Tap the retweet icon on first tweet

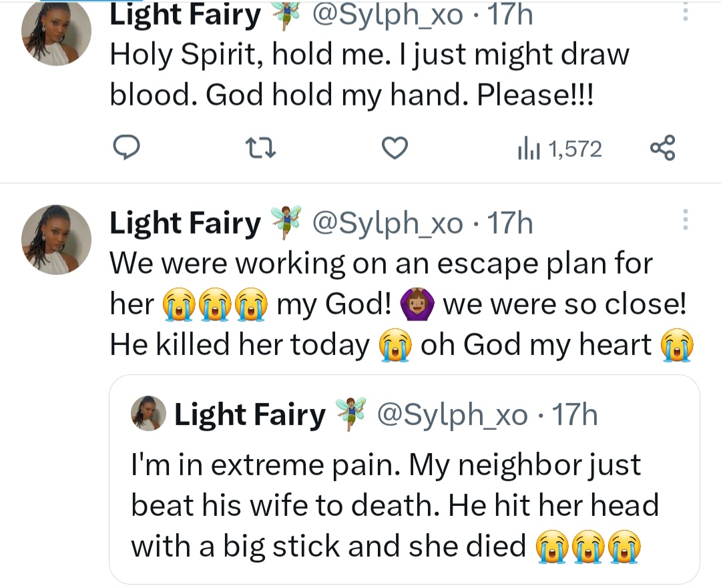coord(261,149)
